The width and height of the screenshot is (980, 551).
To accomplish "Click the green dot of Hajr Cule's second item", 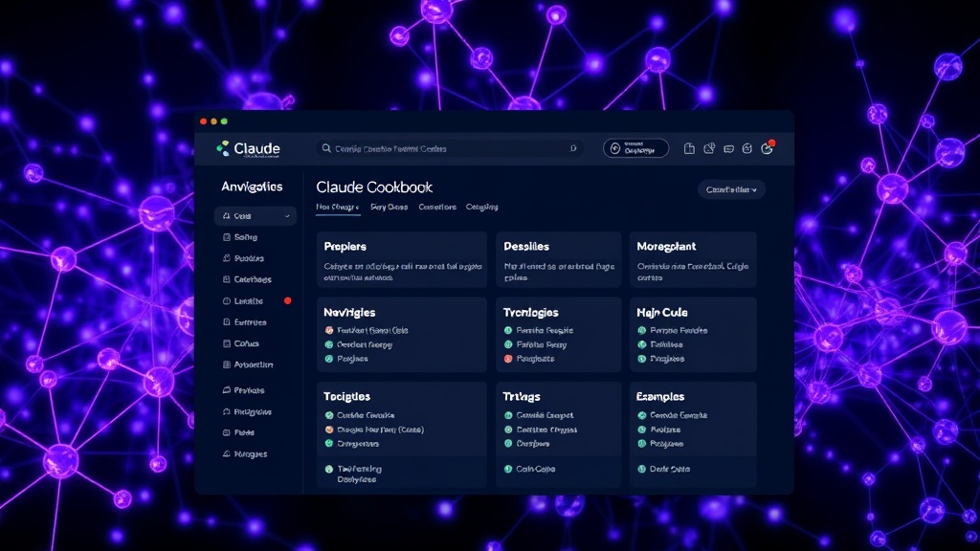I will [641, 344].
